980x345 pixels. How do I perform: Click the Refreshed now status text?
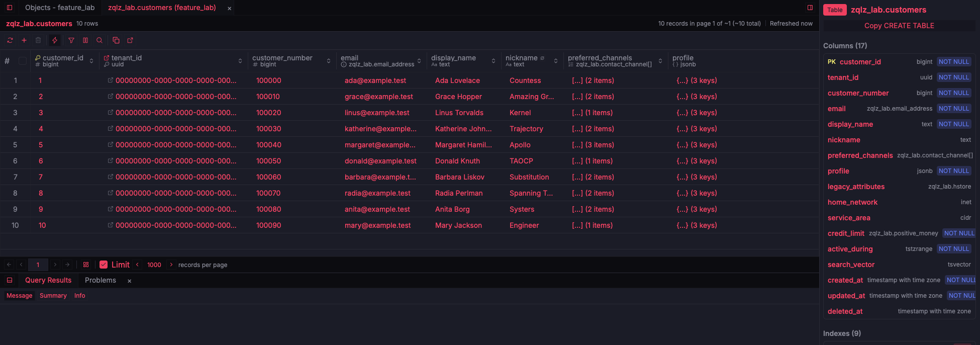point(791,24)
